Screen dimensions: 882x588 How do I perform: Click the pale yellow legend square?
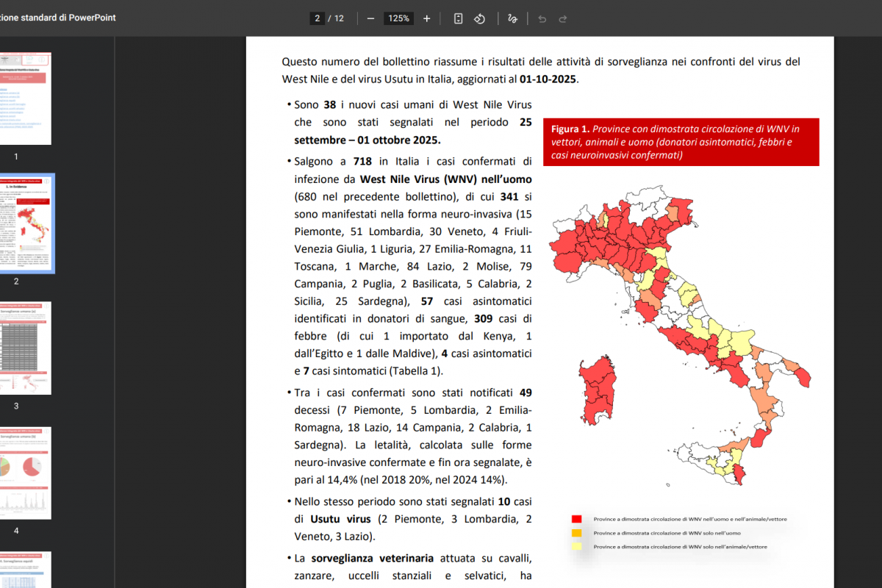click(577, 546)
